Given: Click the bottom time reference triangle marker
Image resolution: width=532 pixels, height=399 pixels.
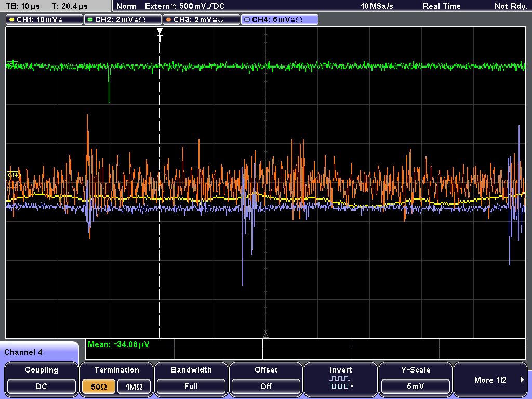Looking at the screenshot, I should tap(265, 335).
